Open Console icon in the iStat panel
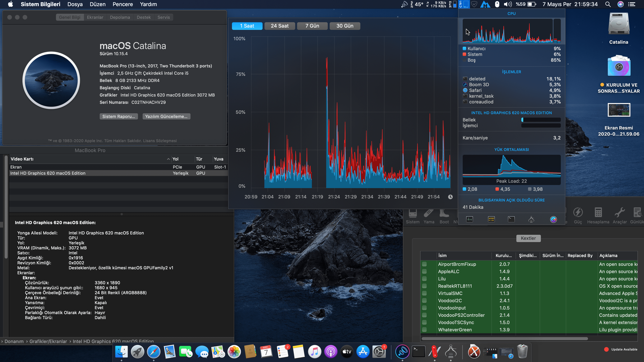 coord(491,219)
